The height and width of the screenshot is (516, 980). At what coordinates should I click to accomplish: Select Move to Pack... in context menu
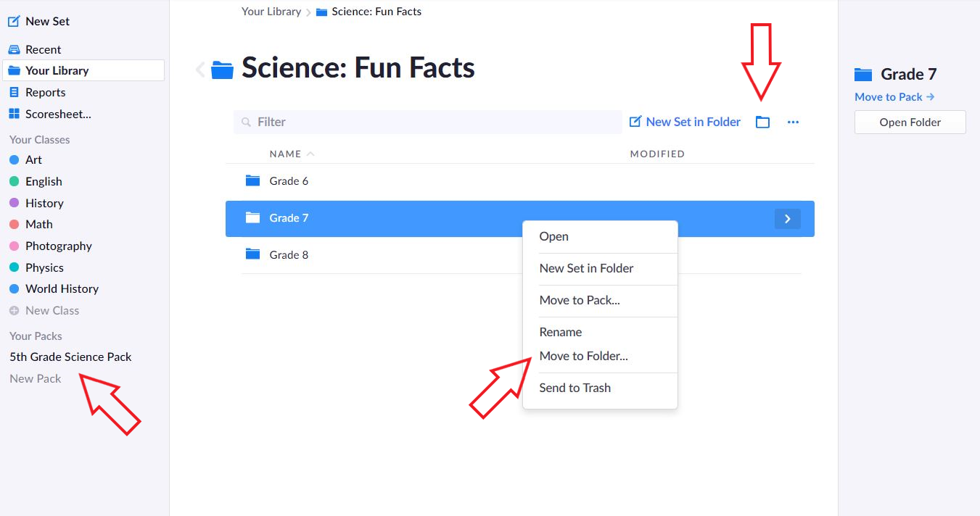tap(580, 300)
